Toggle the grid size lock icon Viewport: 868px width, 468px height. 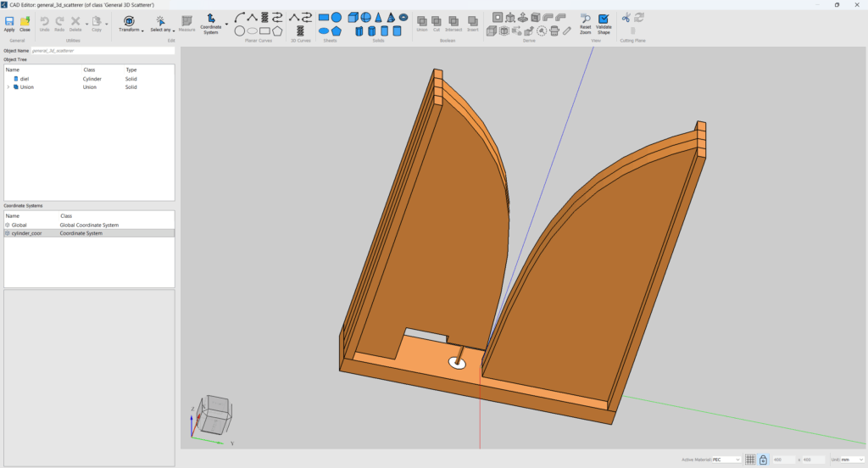[x=764, y=460]
